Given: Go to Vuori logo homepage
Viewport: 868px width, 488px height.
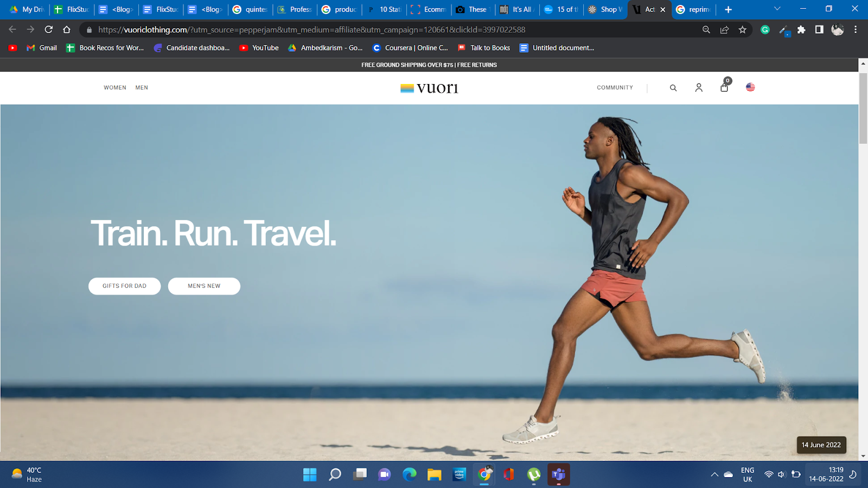Looking at the screenshot, I should [429, 88].
